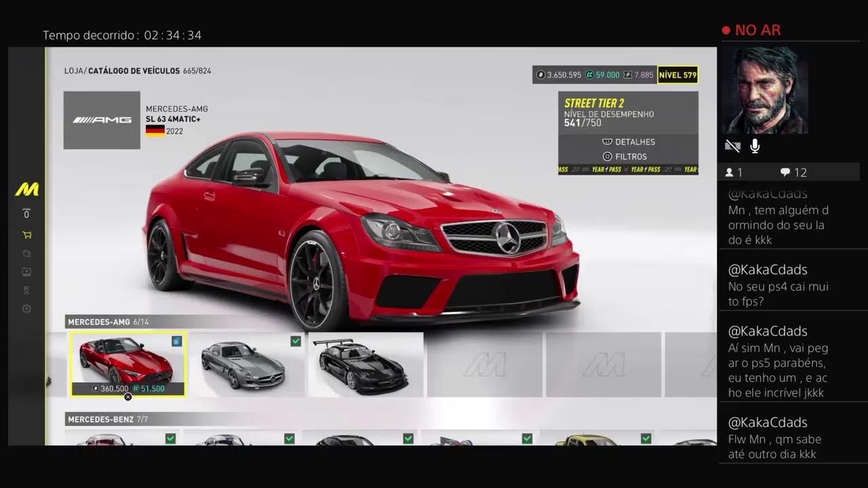Select the black GT3 race car thumbnail
This screenshot has height=488, width=868.
click(x=366, y=364)
